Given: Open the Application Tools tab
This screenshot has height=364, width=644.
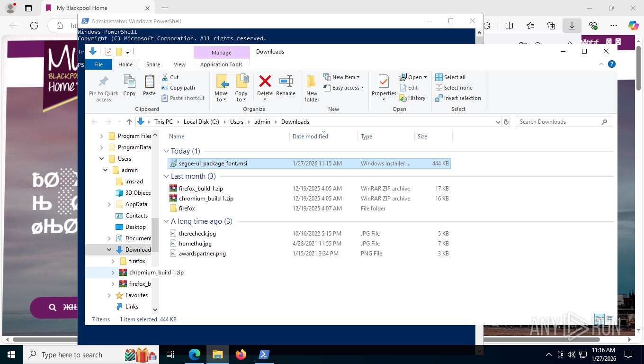Looking at the screenshot, I should click(221, 64).
